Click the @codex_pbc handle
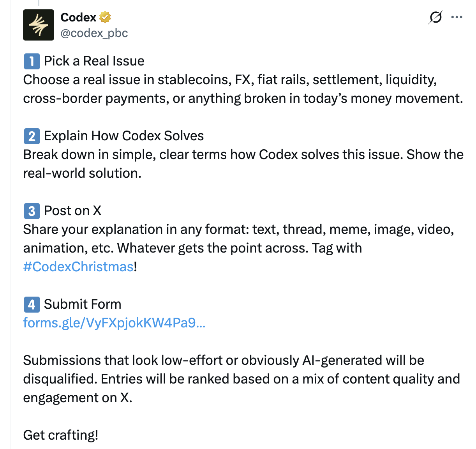The height and width of the screenshot is (449, 476). (x=94, y=33)
